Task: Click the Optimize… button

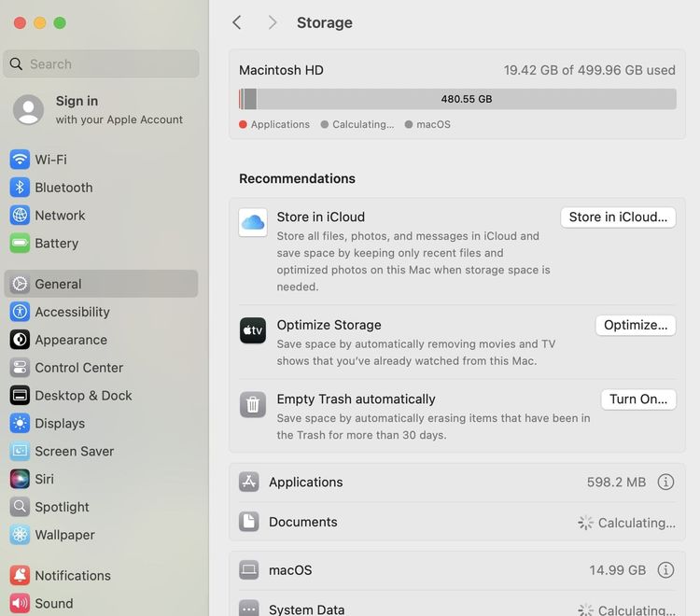Action: pyautogui.click(x=636, y=326)
